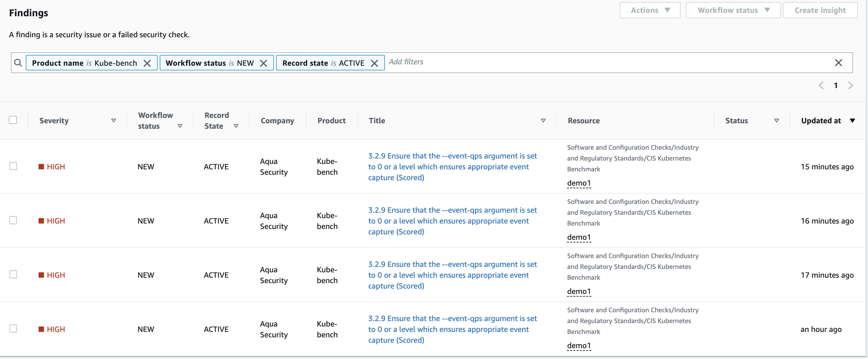Open the Status column filter dropdown
Image resolution: width=868 pixels, height=359 pixels.
click(x=777, y=120)
